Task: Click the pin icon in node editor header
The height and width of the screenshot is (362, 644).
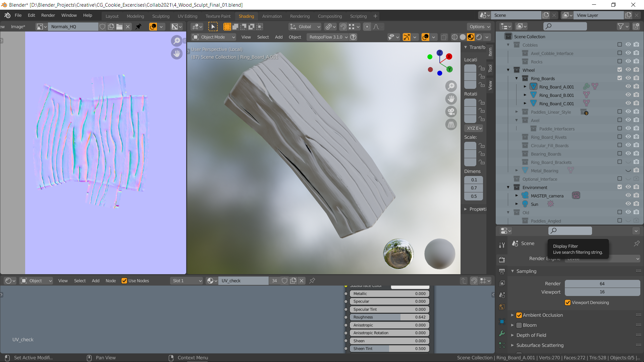Action: click(x=312, y=281)
